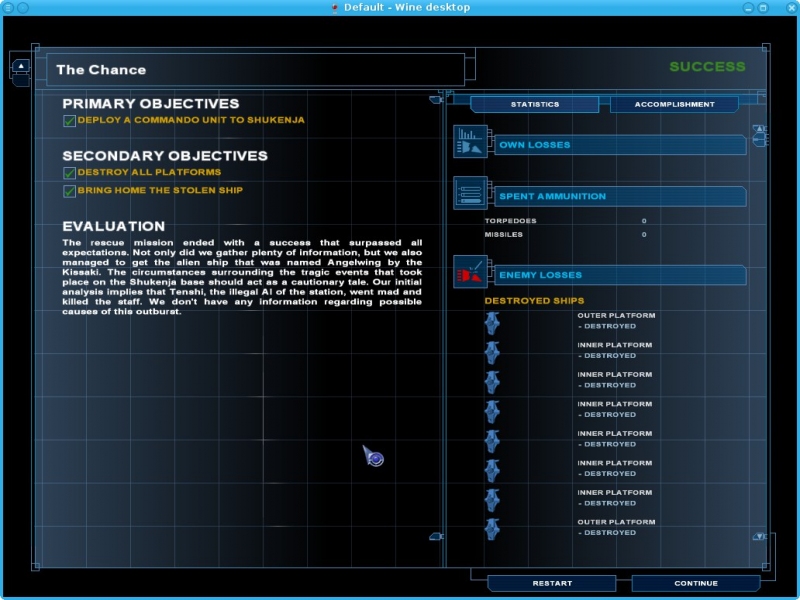Click the Destroy All Platforms checkbox
Viewport: 800px width, 600px height.
(69, 173)
